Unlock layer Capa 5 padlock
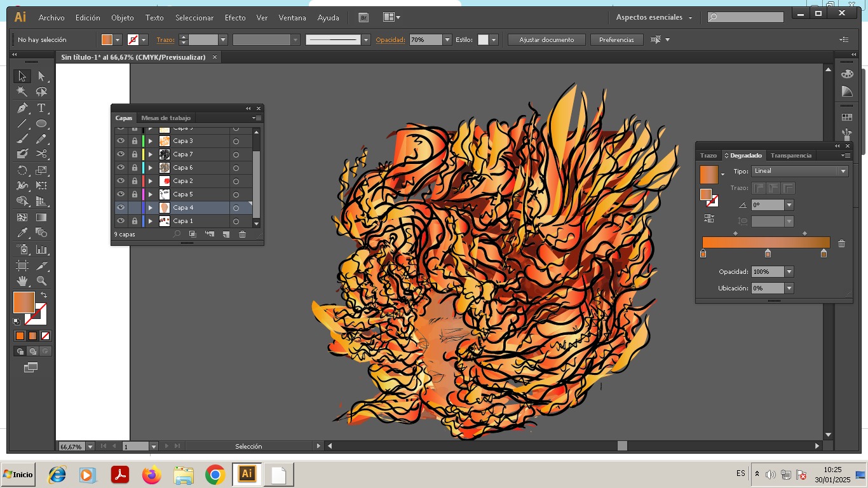This screenshot has height=488, width=868. [x=135, y=194]
